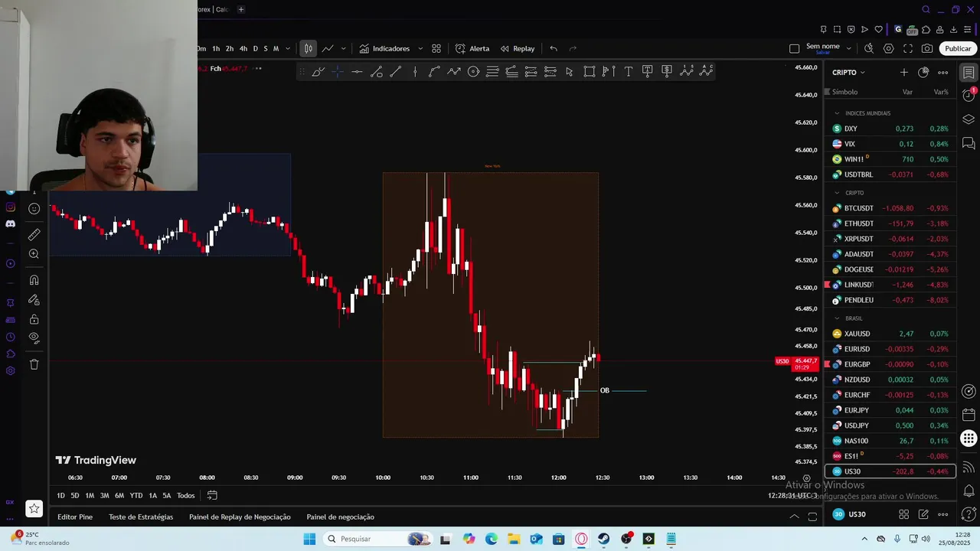Select the Fibonacci retracement tool
This screenshot has height=551, width=980.
492,71
